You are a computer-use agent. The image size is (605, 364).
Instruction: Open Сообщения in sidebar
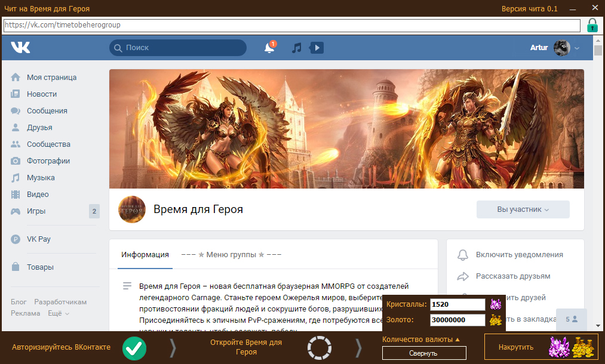(47, 110)
